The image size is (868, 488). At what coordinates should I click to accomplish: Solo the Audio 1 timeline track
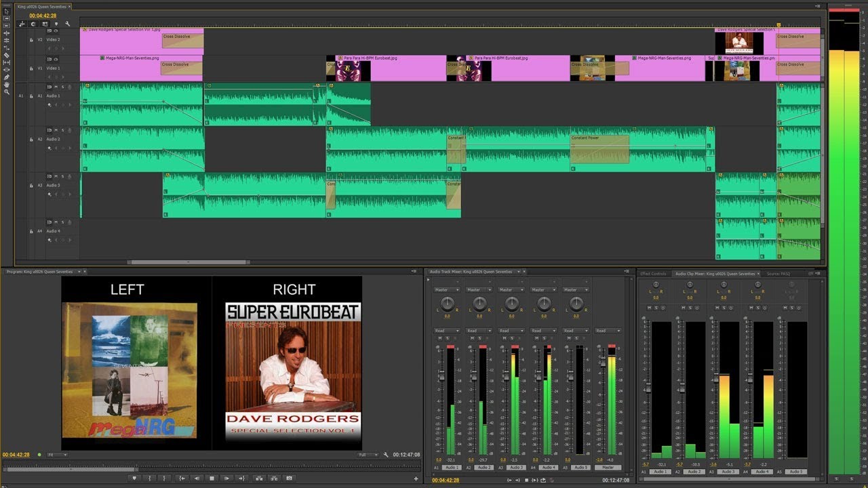pyautogui.click(x=63, y=87)
